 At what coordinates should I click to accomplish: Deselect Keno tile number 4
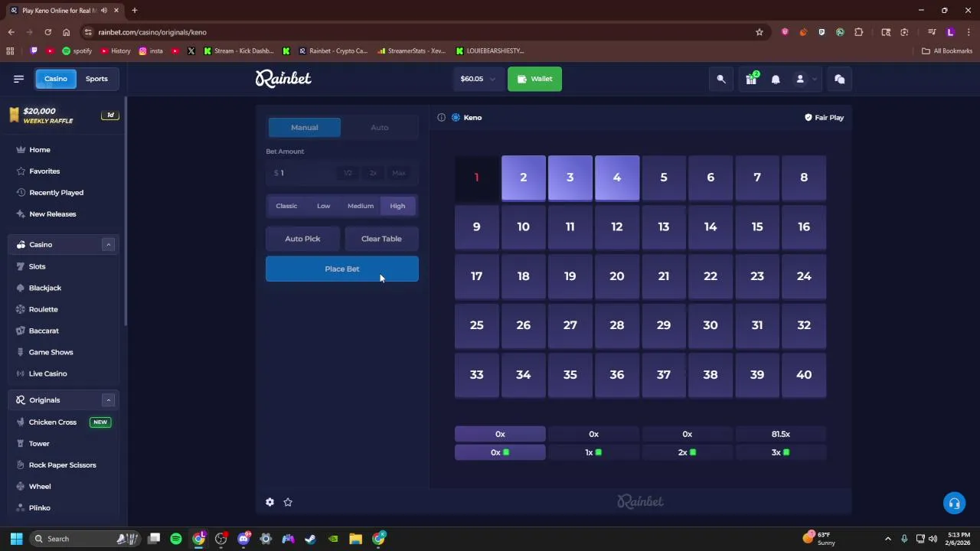[617, 178]
